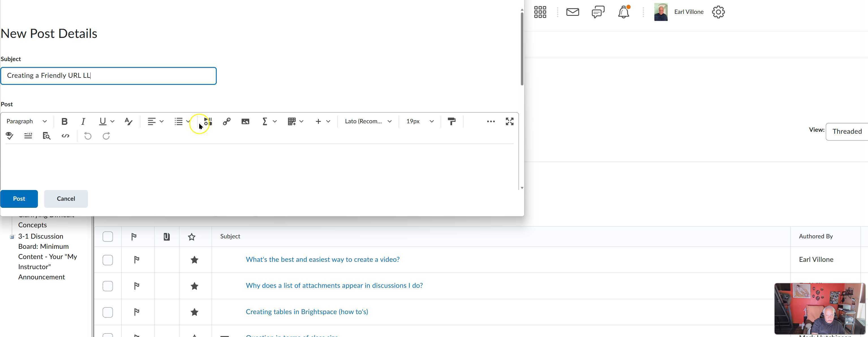868x337 pixels.
Task: Select the Italic formatting tool
Action: click(x=83, y=122)
